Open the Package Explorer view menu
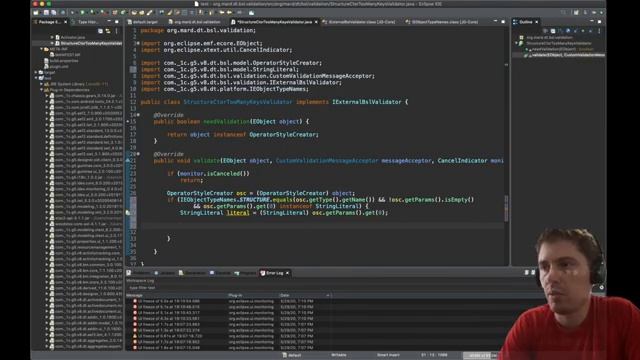 click(x=117, y=31)
